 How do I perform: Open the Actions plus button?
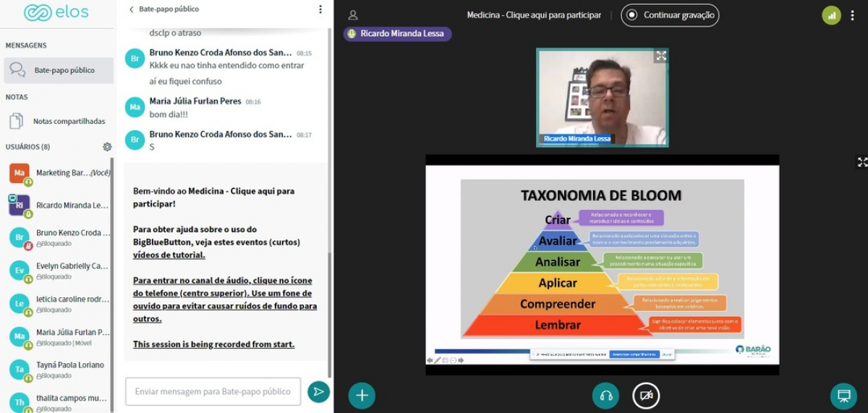coord(362,396)
